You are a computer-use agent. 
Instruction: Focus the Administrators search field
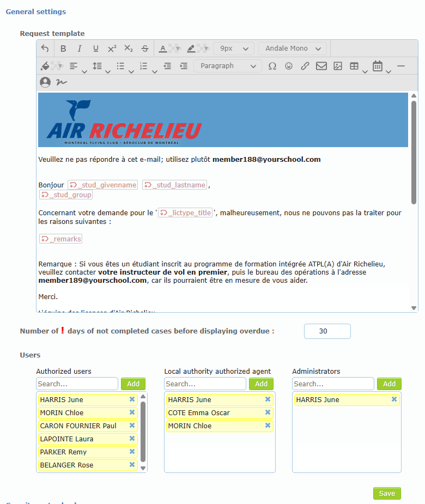[x=333, y=384]
